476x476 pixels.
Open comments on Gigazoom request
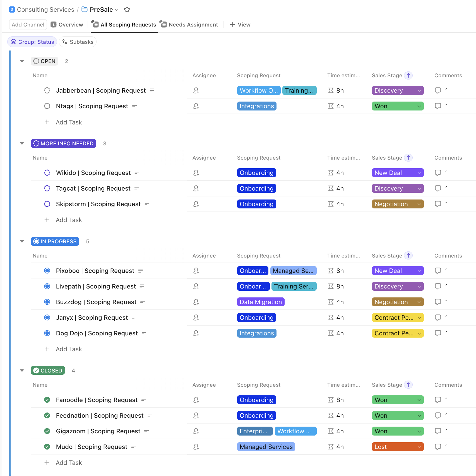[x=438, y=431]
